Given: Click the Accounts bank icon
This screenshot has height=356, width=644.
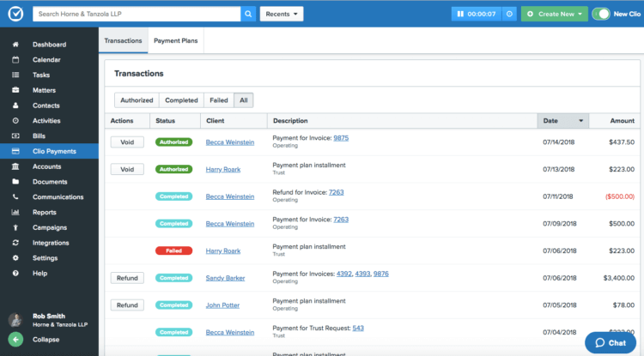Looking at the screenshot, I should pos(15,166).
